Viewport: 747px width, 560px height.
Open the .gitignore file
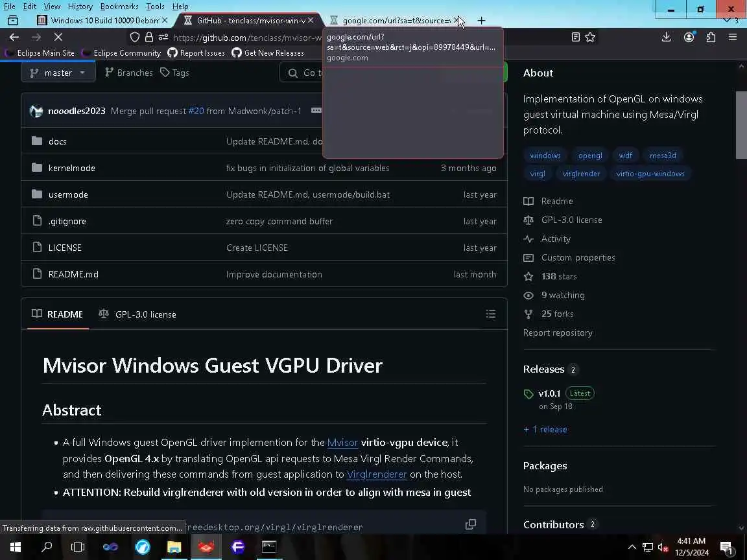click(x=67, y=222)
